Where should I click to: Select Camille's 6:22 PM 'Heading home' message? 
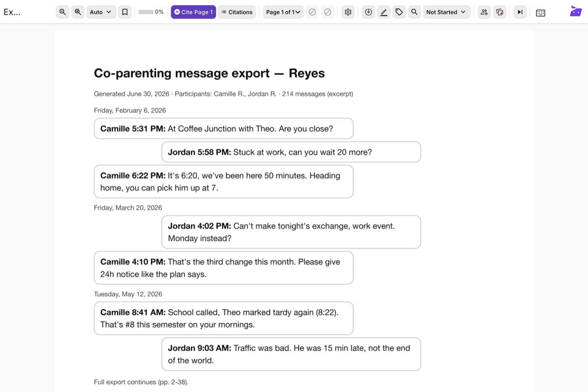(x=223, y=182)
